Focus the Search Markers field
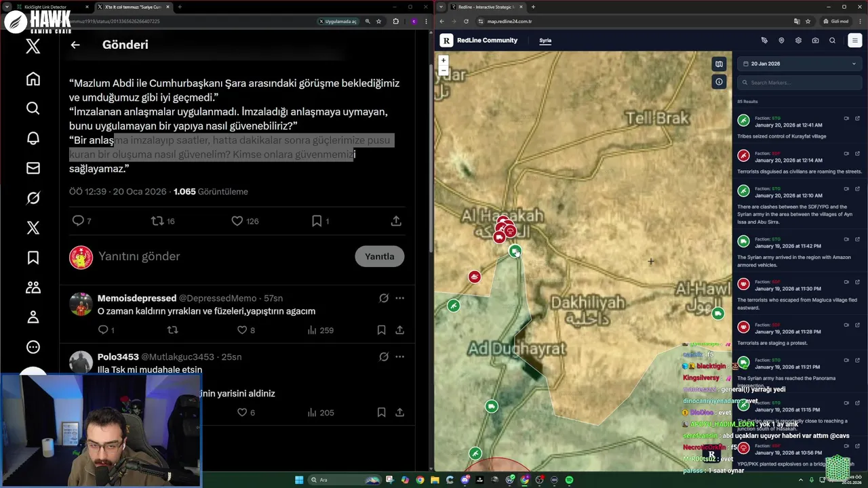868x488 pixels. (x=800, y=83)
